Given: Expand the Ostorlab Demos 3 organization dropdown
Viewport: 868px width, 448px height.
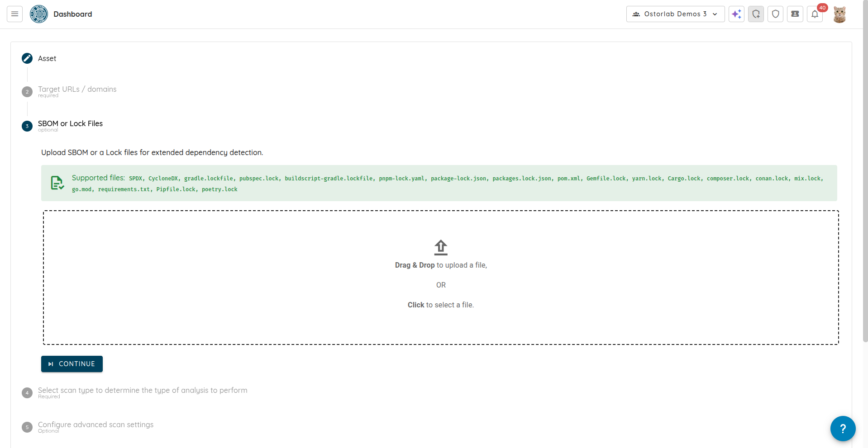Looking at the screenshot, I should pos(675,14).
